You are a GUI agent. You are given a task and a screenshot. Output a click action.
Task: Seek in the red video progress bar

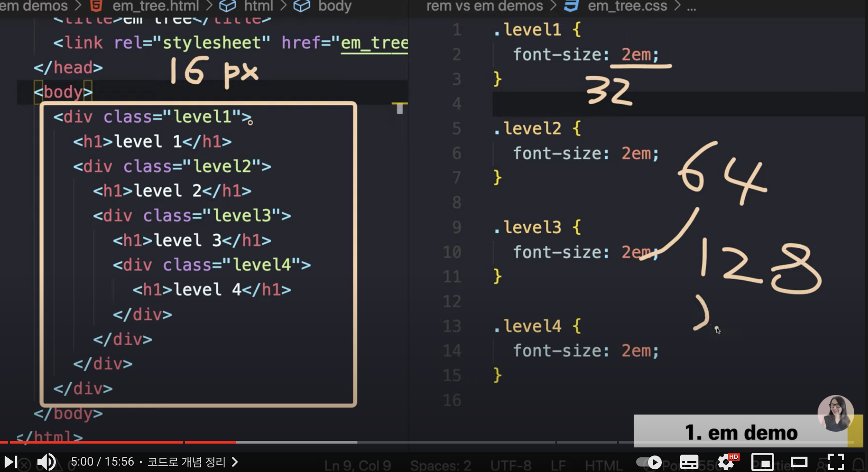pos(118,442)
